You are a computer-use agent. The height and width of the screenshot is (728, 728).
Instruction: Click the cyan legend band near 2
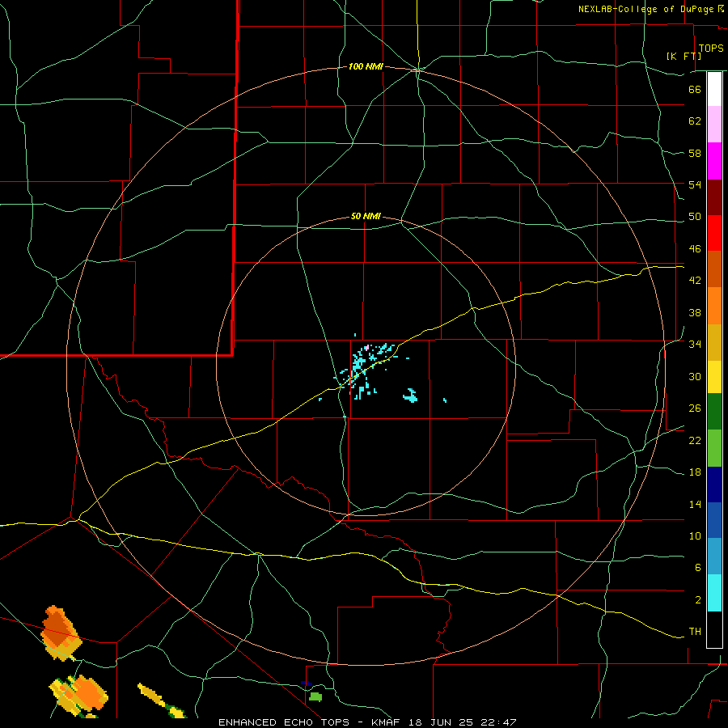(x=714, y=593)
